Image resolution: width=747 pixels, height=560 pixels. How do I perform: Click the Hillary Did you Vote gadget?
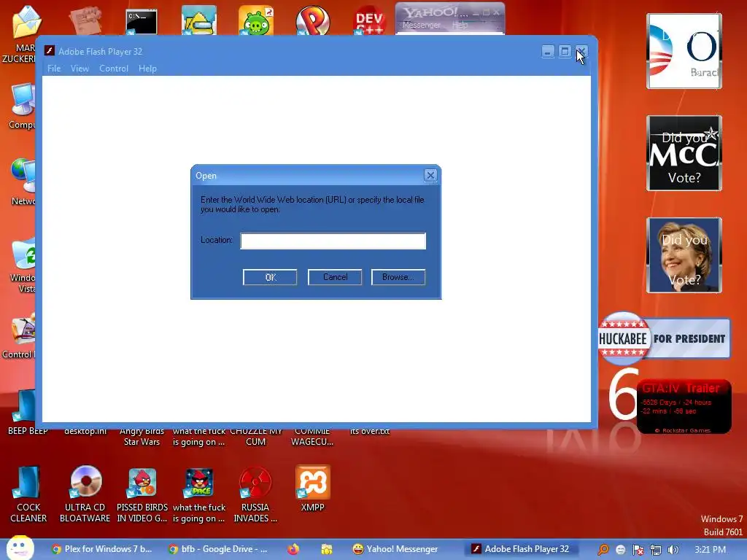684,255
